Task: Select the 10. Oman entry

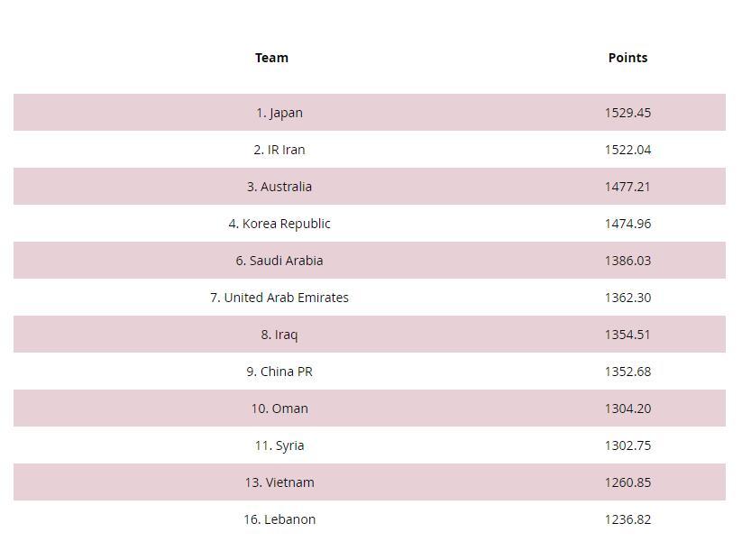Action: (279, 409)
